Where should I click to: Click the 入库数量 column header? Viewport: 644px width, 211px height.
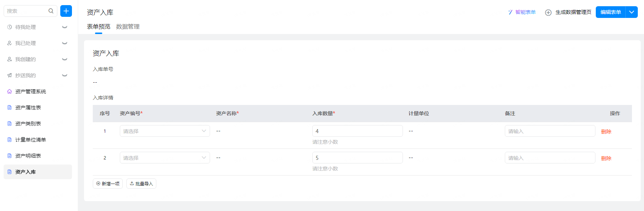[x=324, y=113]
